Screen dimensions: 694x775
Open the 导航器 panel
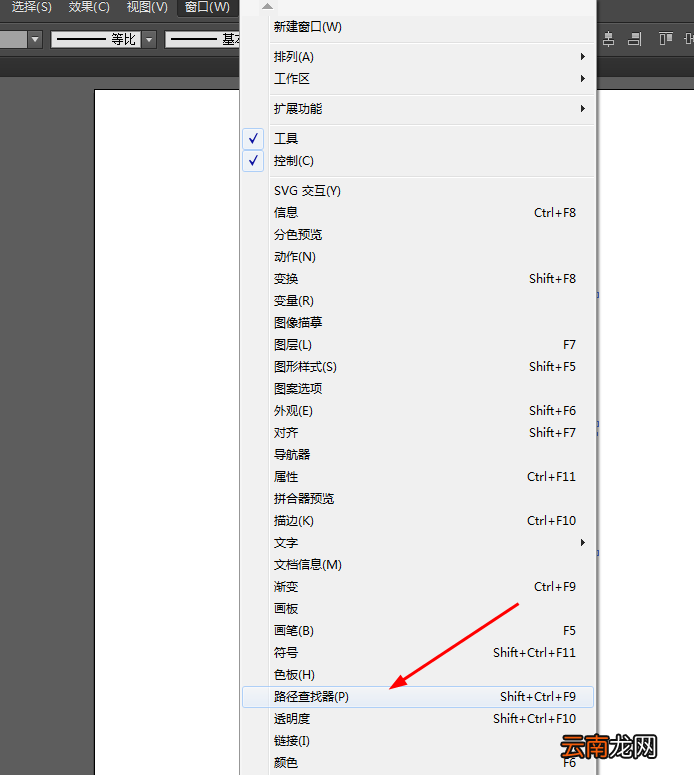pyautogui.click(x=418, y=455)
